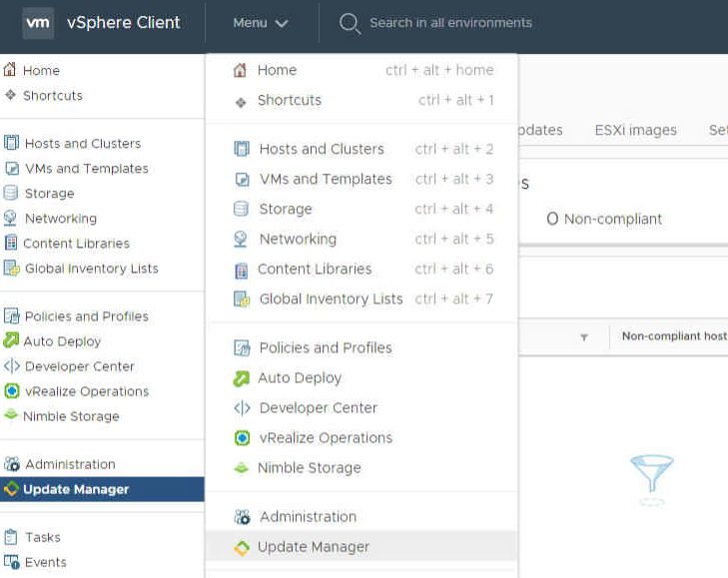Viewport: 728px width, 578px height.
Task: Click Global Inventory Lists icon in sidebar
Action: [11, 268]
